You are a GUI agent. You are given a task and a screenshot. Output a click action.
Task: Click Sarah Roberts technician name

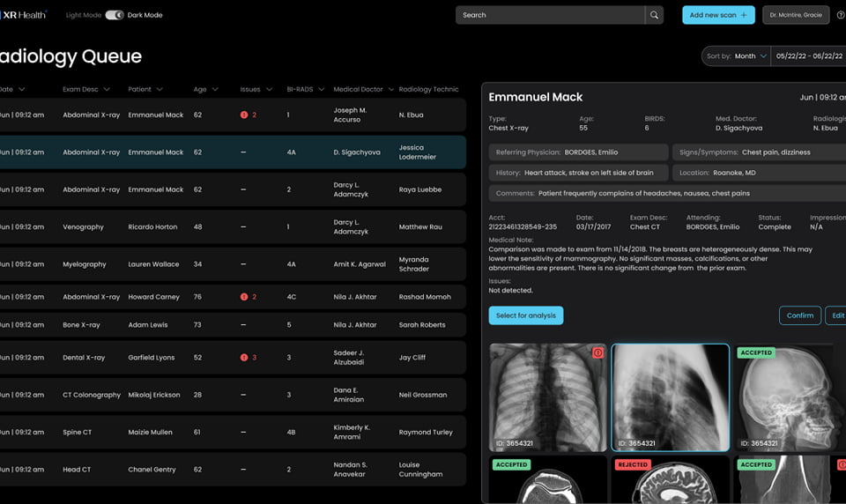point(422,325)
